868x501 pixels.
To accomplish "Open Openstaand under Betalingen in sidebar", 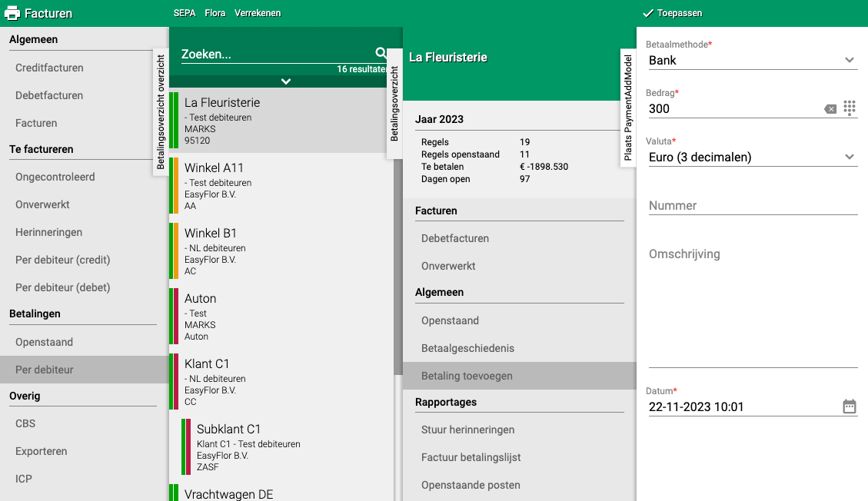I will [84, 342].
